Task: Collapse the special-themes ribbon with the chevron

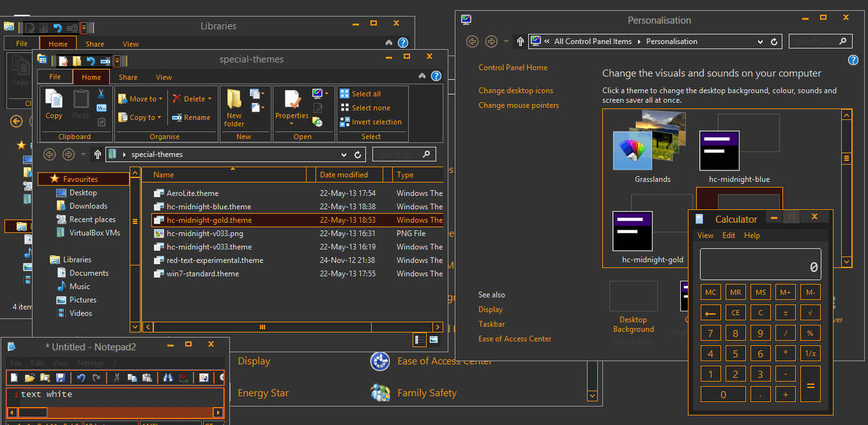Action: [x=422, y=76]
